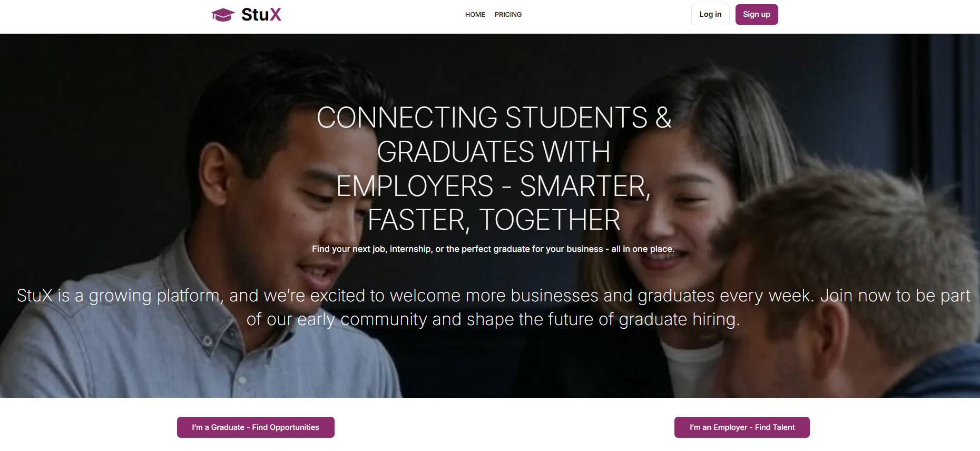Click the 'GRADUATES WITH' headline line

(494, 152)
